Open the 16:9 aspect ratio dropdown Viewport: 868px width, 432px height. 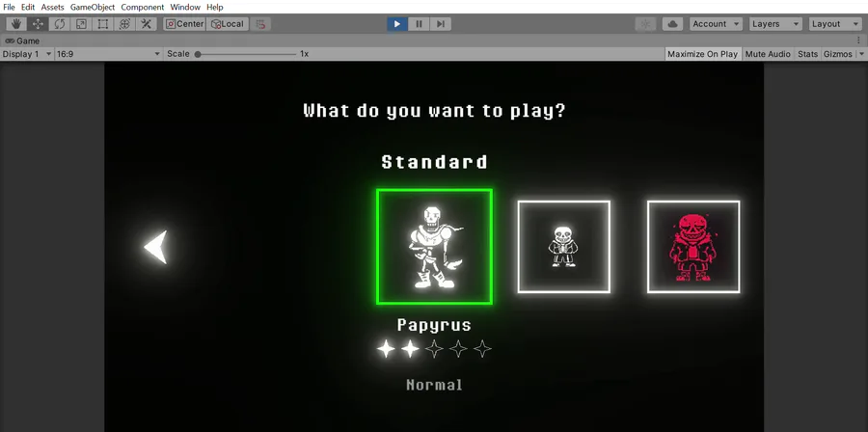tap(108, 54)
